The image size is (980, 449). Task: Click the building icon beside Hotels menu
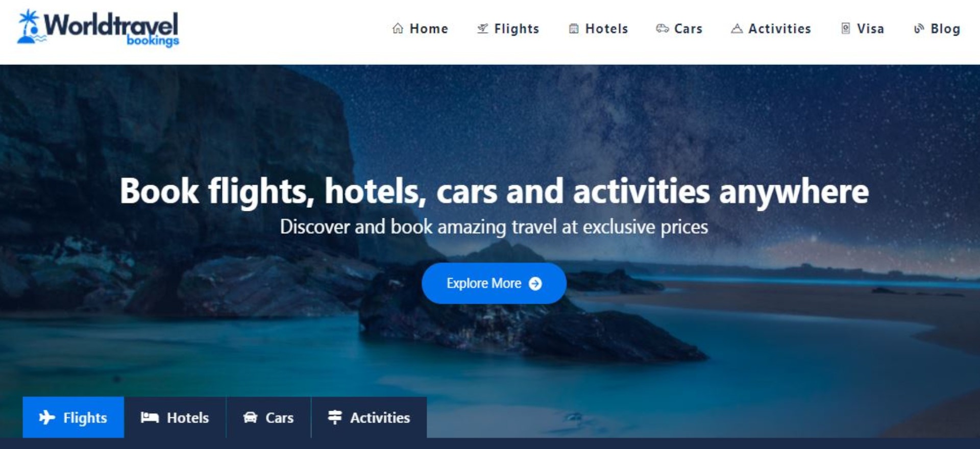coord(574,29)
